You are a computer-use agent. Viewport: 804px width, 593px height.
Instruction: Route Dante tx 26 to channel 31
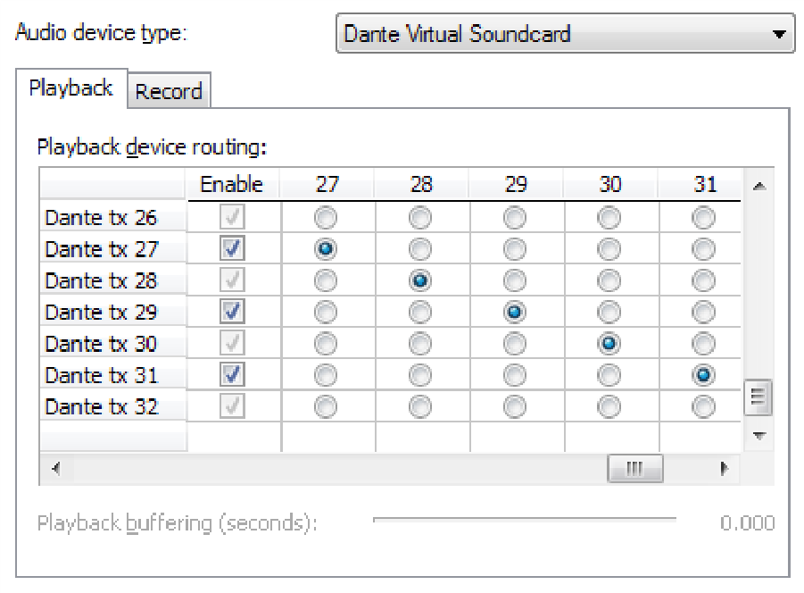704,218
